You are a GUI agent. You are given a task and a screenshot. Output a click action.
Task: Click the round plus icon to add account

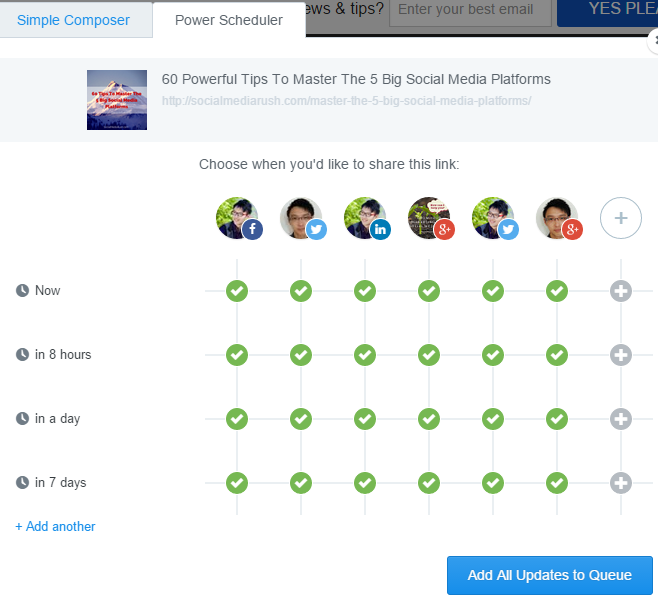[620, 218]
